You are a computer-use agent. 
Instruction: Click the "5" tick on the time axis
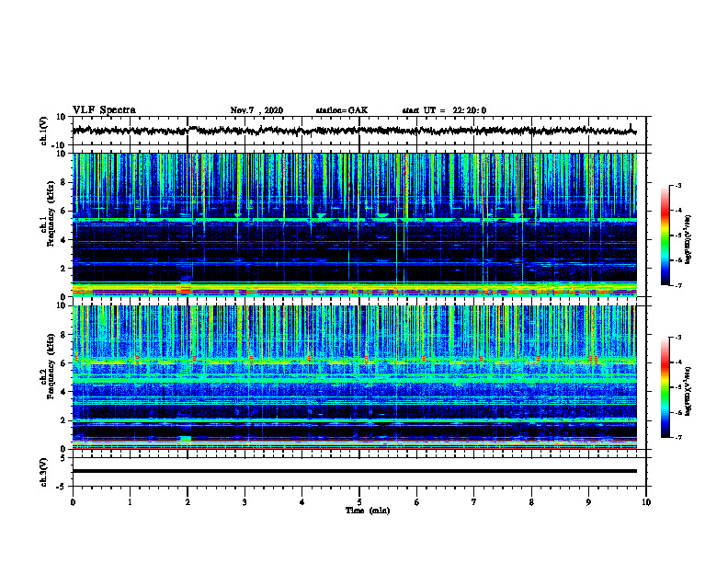coord(359,502)
